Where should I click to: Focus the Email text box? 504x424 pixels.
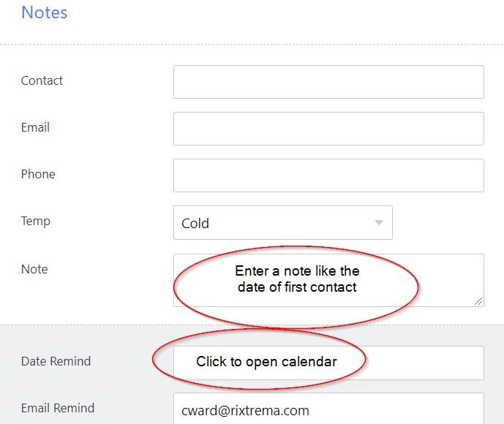click(x=328, y=129)
